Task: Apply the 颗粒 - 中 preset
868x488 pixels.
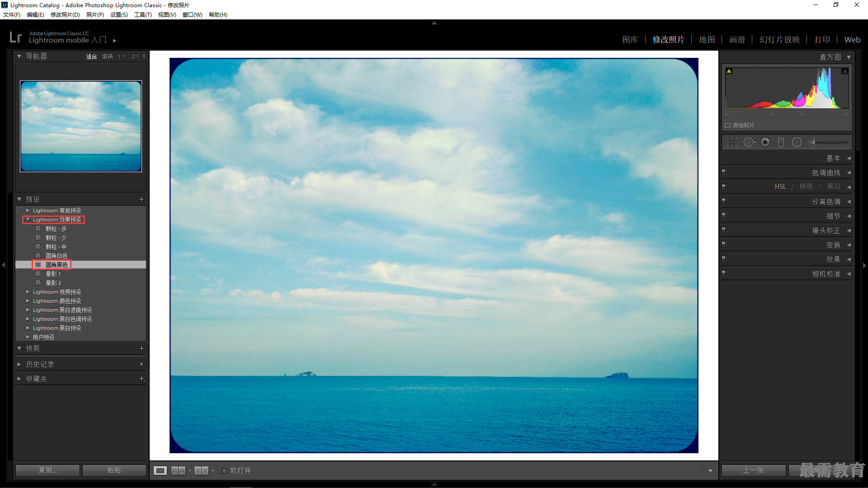Action: pyautogui.click(x=56, y=247)
